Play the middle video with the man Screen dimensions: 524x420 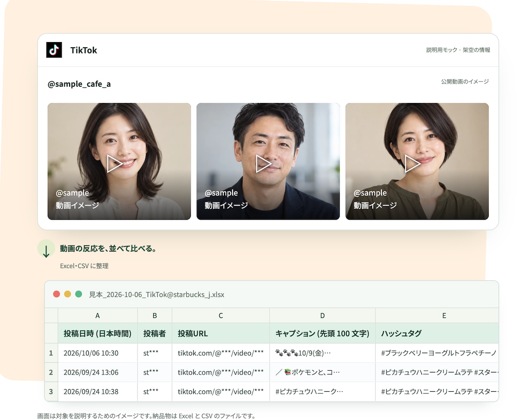[x=264, y=164]
